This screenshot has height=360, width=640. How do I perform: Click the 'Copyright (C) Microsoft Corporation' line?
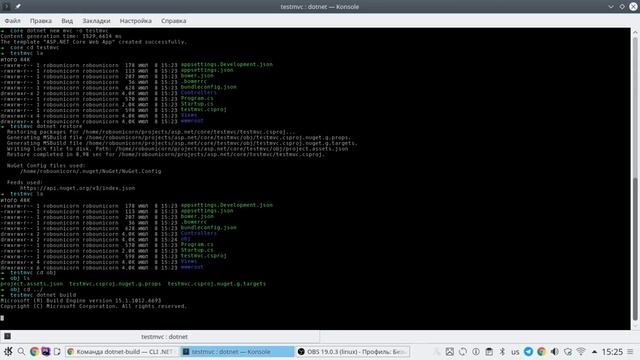click(x=93, y=306)
